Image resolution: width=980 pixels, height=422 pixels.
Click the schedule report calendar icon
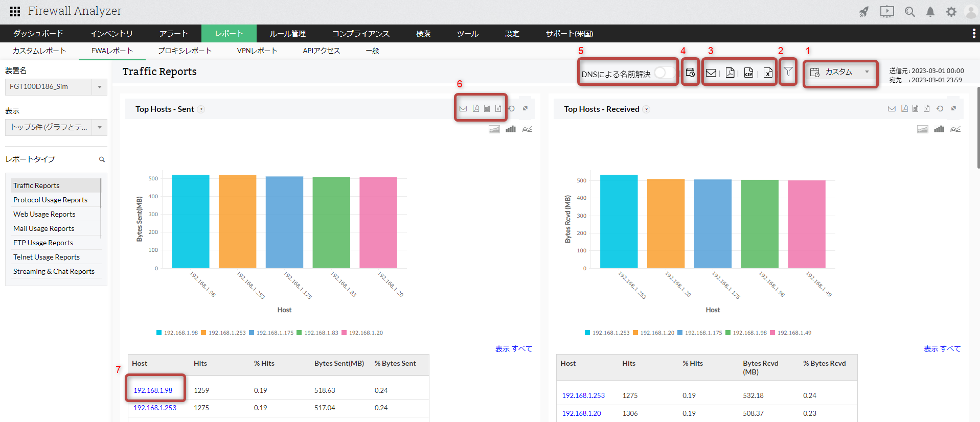(x=690, y=73)
